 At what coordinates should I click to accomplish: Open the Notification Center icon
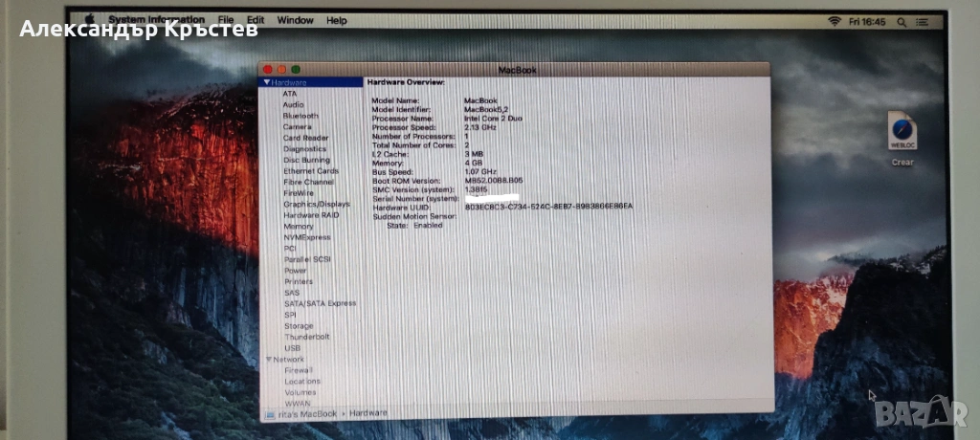click(922, 22)
